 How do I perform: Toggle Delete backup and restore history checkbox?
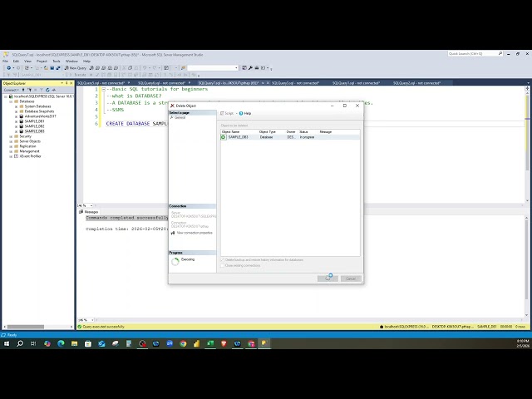[x=222, y=260]
